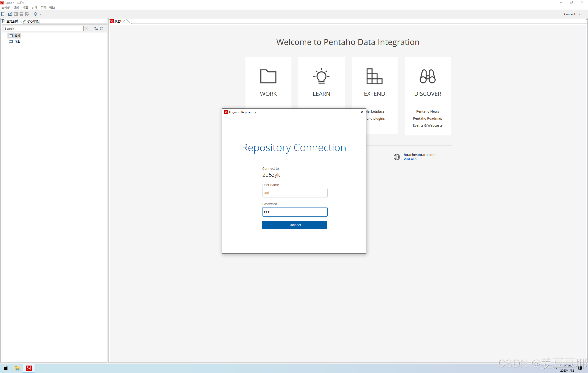
Task: Open the perspectives dropdown arrow
Action: click(x=41, y=14)
